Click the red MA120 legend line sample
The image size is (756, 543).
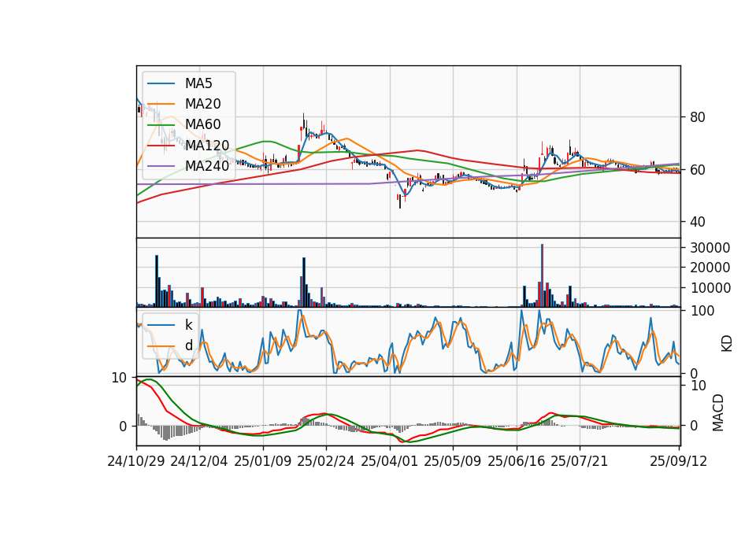(x=161, y=146)
